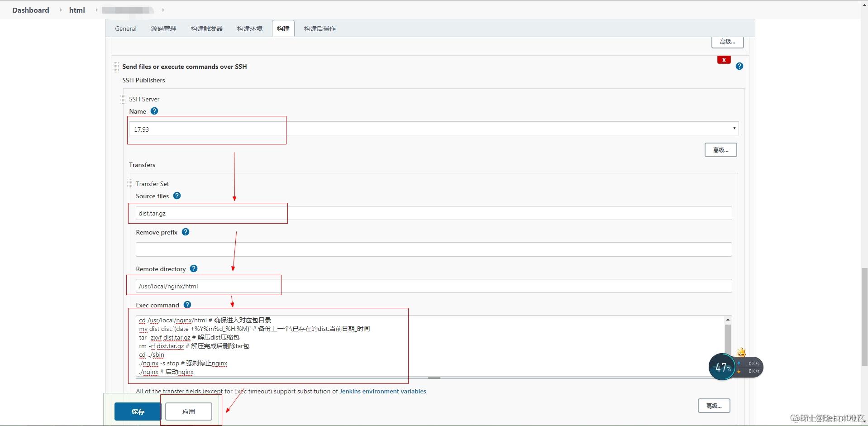Click the 高级 button below the Exec command
Screen dimensions: 868x426
[x=714, y=406]
